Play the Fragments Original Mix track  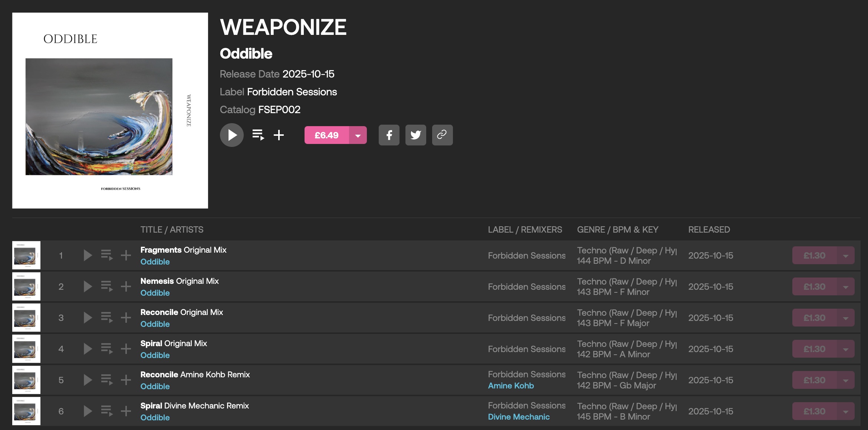coord(88,255)
